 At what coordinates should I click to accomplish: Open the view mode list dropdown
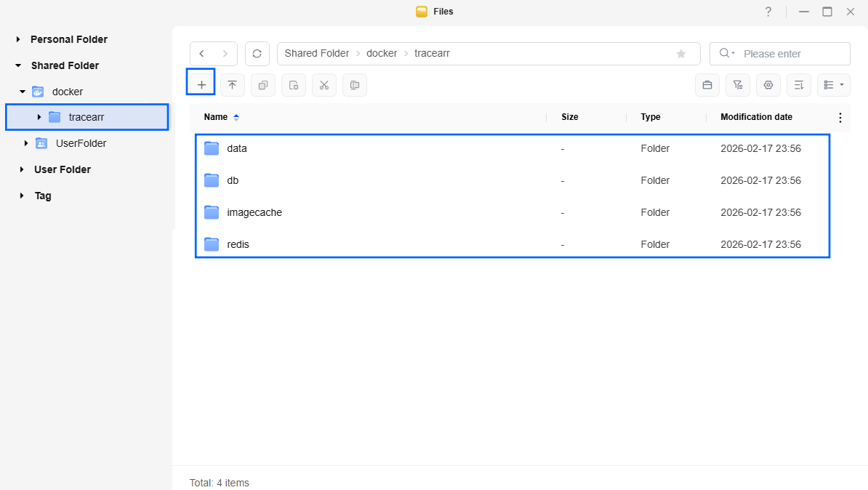click(x=833, y=85)
